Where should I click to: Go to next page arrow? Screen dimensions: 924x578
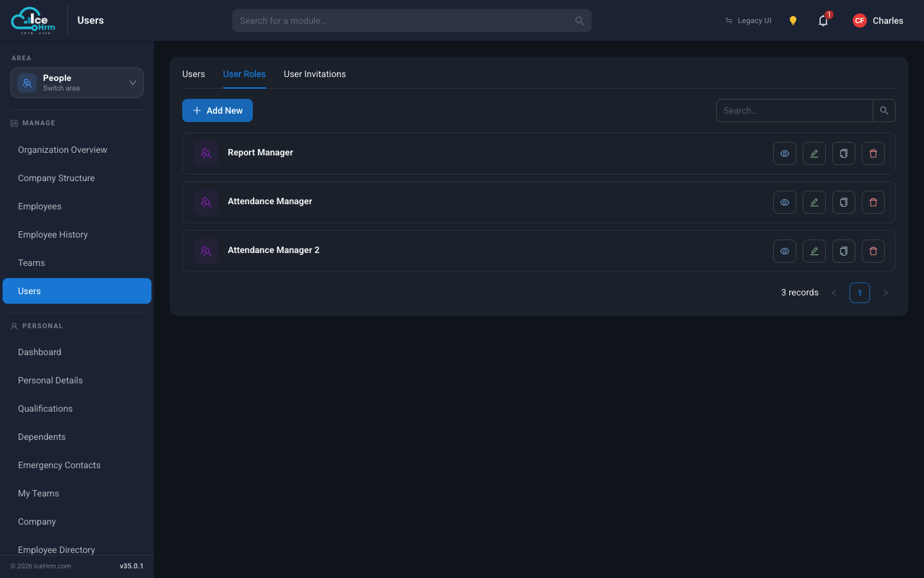(886, 293)
